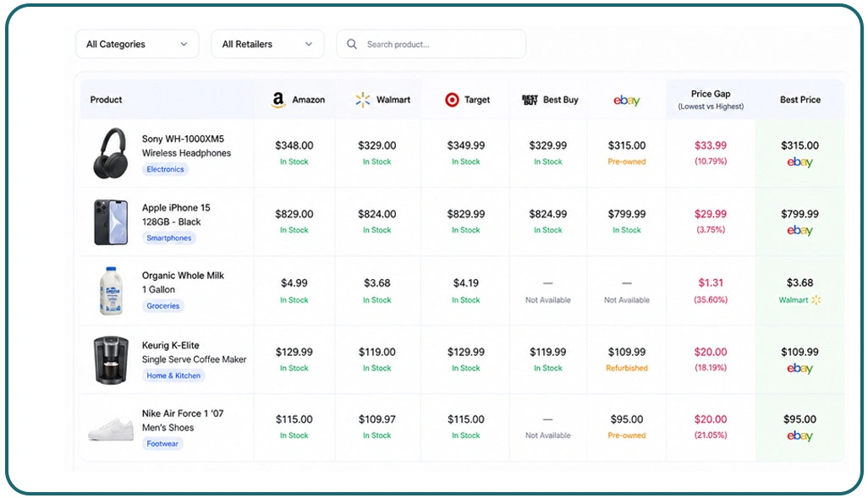This screenshot has width=868, height=498.
Task: Select the Electronics category tag
Action: (165, 169)
